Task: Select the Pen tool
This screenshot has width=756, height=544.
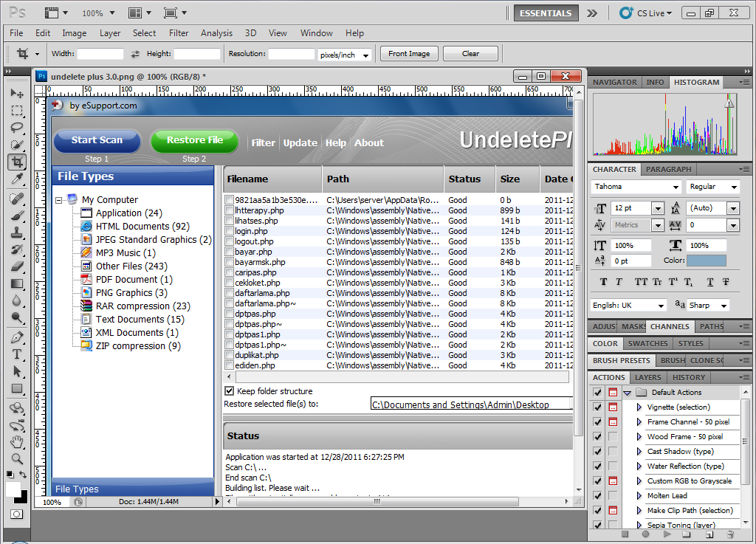Action: (17, 337)
